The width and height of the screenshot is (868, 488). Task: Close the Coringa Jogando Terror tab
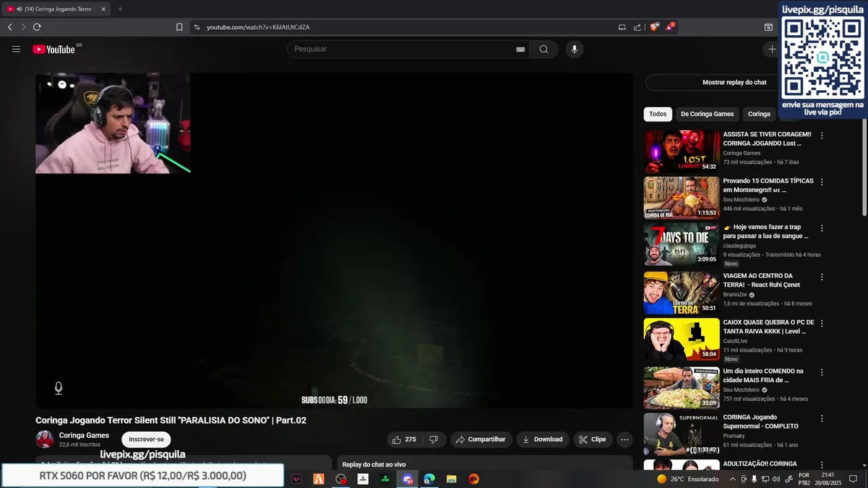pyautogui.click(x=104, y=9)
